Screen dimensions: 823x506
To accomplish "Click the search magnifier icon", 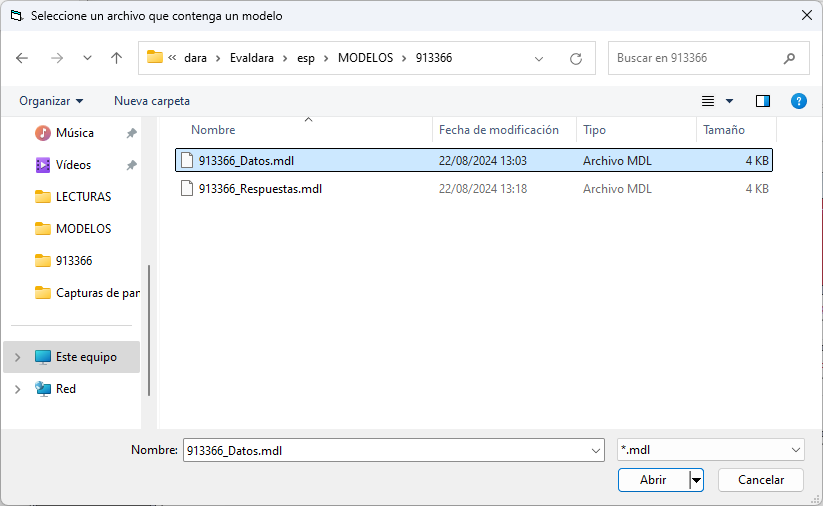I will tap(789, 58).
